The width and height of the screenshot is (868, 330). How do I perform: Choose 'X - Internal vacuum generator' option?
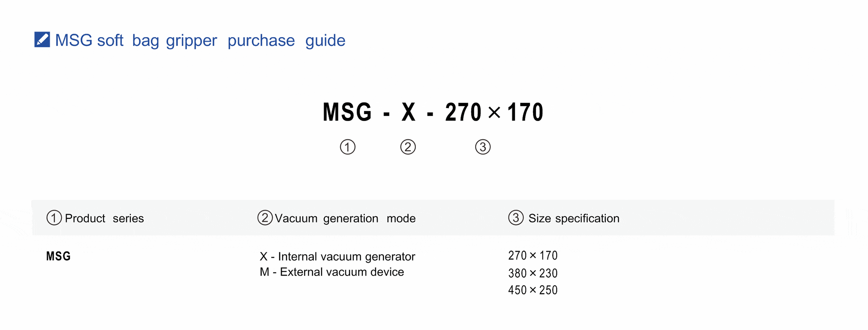[x=337, y=257]
